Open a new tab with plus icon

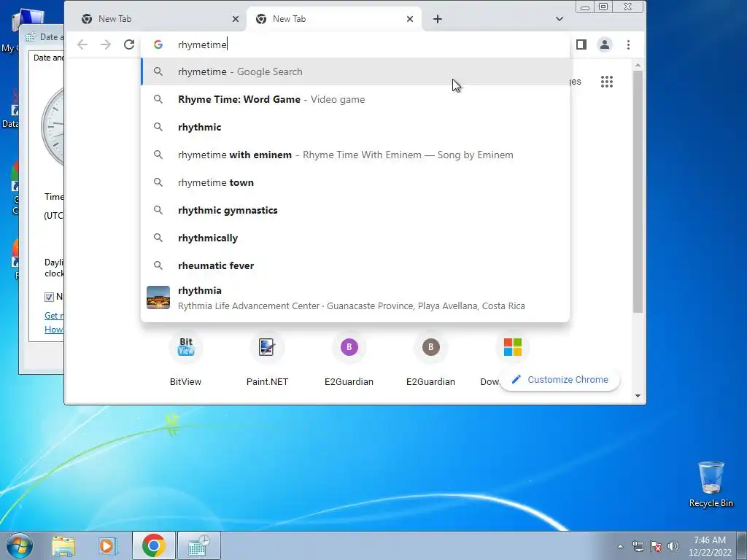coord(438,19)
